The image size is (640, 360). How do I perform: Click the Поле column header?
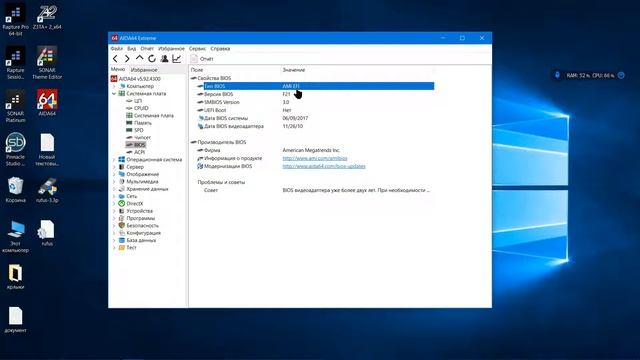pos(197,70)
